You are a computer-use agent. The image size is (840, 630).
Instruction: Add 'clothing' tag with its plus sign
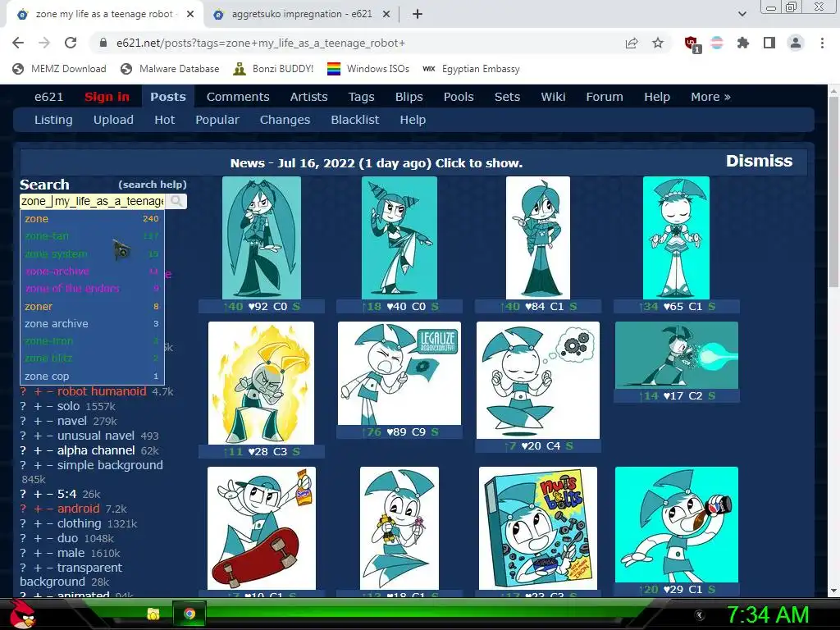38,523
